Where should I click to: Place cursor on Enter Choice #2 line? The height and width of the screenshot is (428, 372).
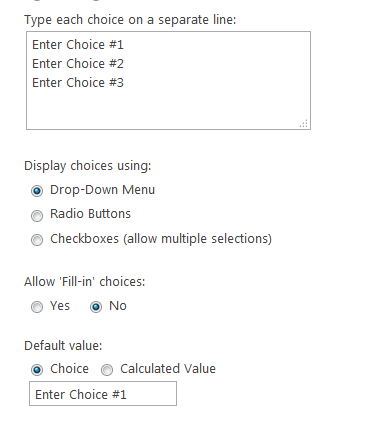tap(78, 64)
